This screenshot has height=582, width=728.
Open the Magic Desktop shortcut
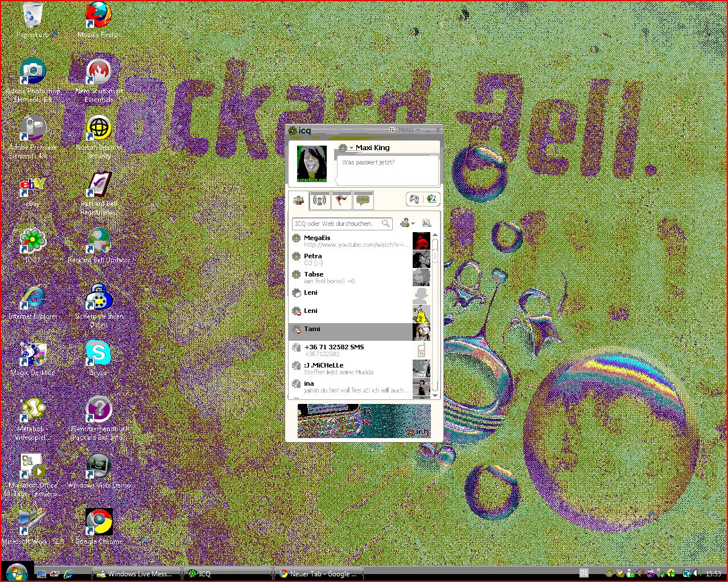coord(32,357)
